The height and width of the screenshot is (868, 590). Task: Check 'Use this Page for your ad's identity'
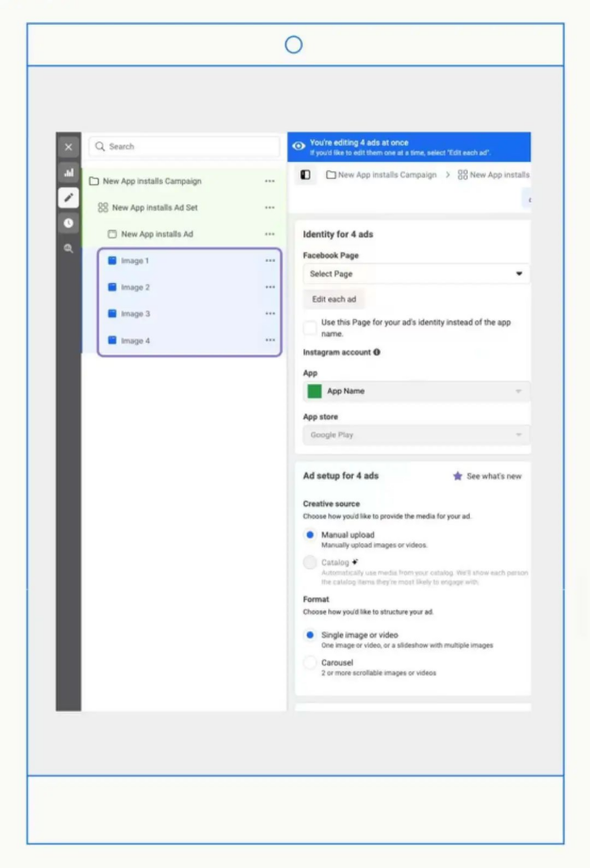coord(310,328)
